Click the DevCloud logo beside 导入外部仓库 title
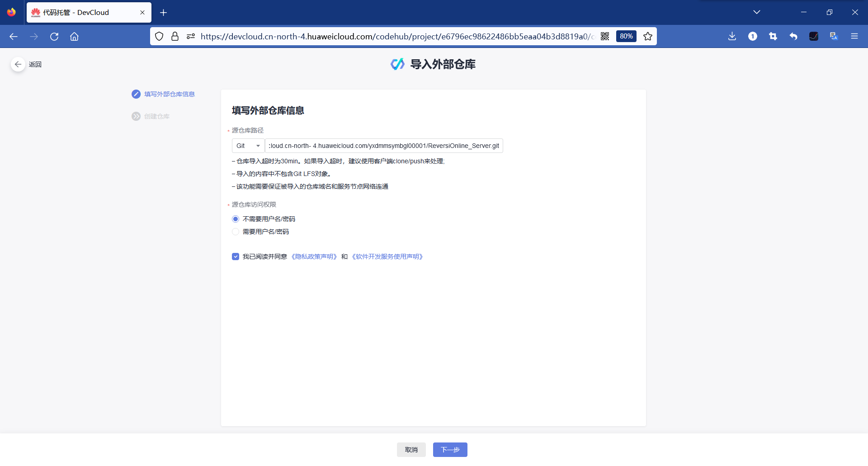The height and width of the screenshot is (466, 868). [397, 64]
